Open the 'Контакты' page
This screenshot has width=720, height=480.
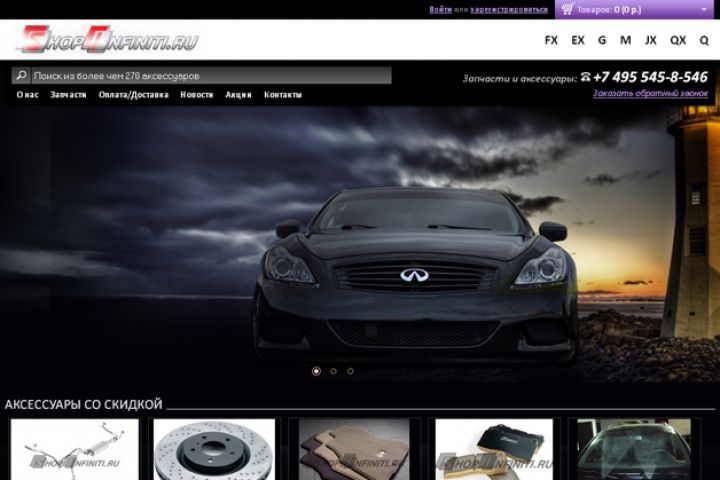pos(283,95)
